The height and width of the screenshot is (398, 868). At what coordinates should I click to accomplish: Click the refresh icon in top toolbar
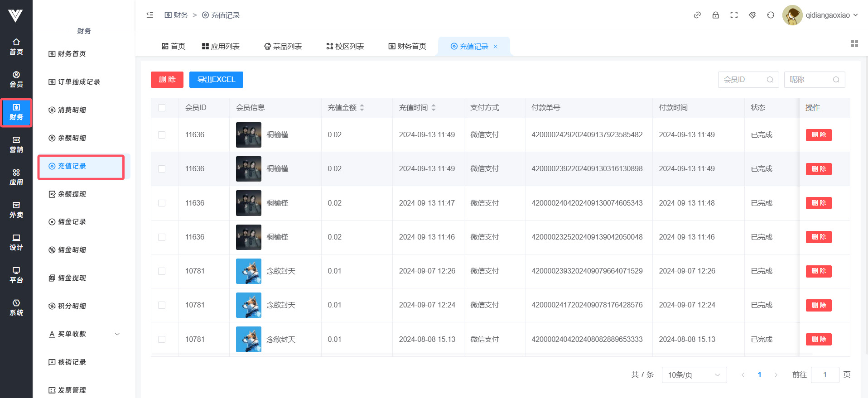click(771, 15)
